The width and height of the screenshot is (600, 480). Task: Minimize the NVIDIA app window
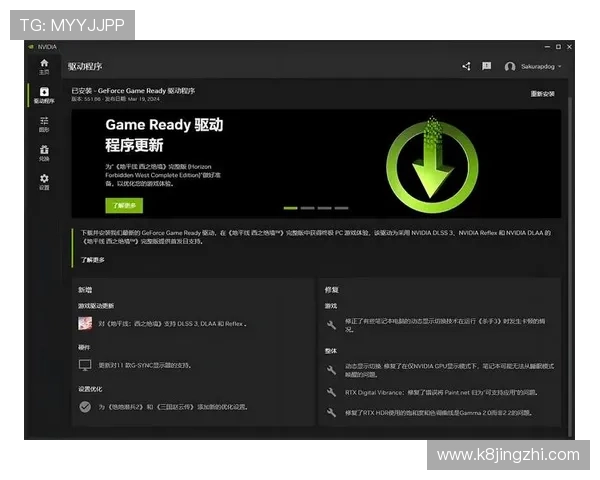[x=547, y=47]
